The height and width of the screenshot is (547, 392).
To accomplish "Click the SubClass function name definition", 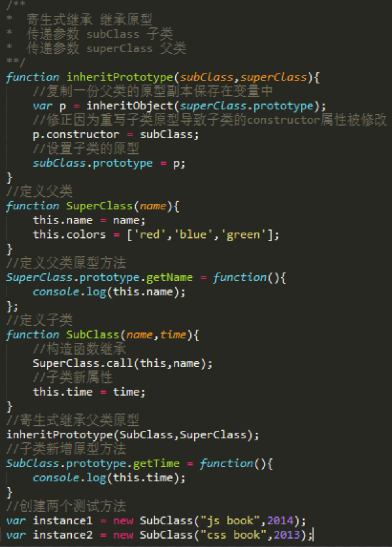I will [93, 335].
